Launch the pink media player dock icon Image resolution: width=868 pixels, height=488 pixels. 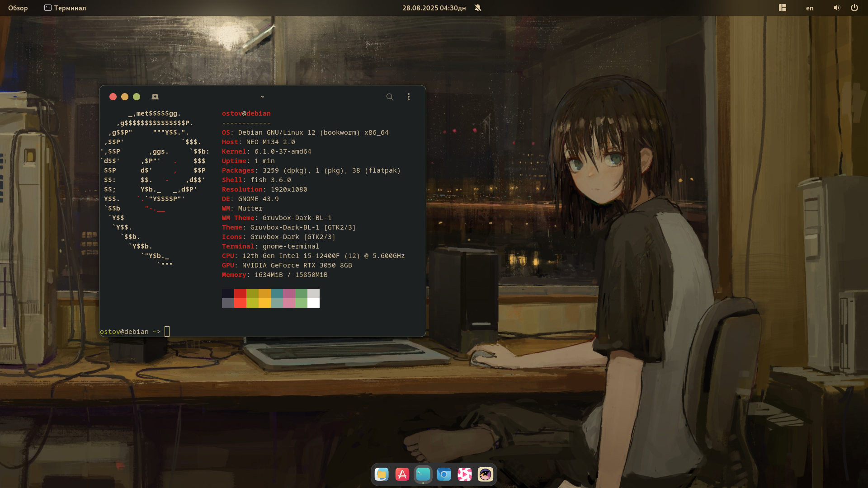click(x=465, y=474)
